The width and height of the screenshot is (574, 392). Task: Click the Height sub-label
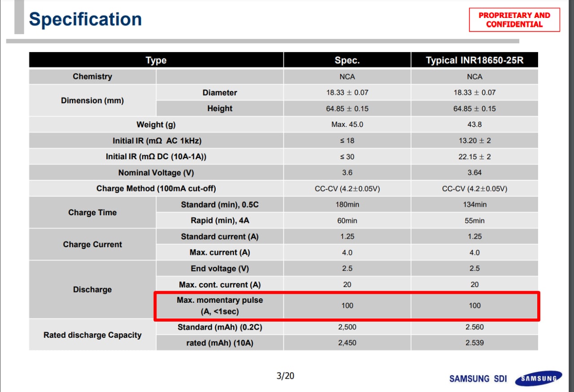[220, 109]
